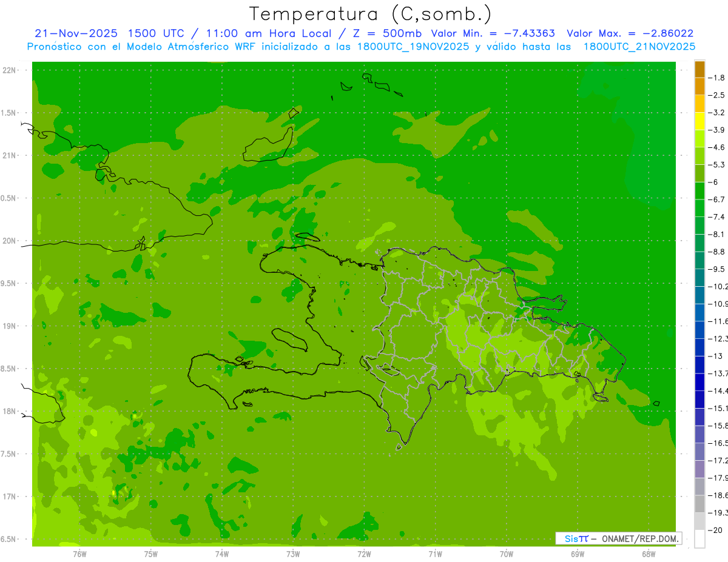Select the date text "21-Nov-2025"

(x=76, y=33)
